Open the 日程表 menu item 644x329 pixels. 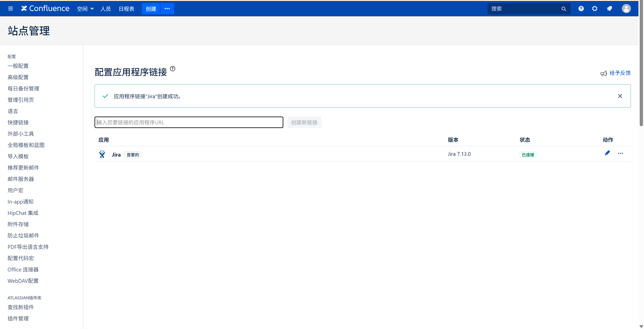(x=126, y=9)
